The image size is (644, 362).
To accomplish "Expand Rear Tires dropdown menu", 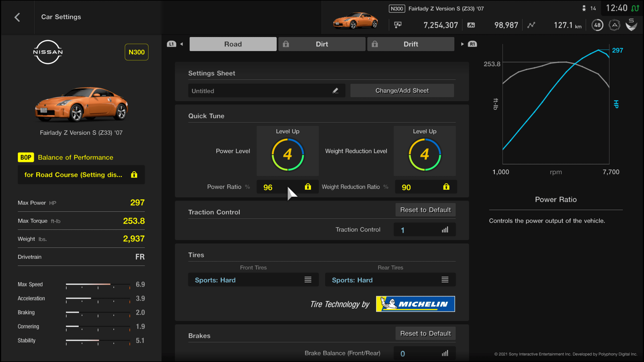I will [445, 280].
